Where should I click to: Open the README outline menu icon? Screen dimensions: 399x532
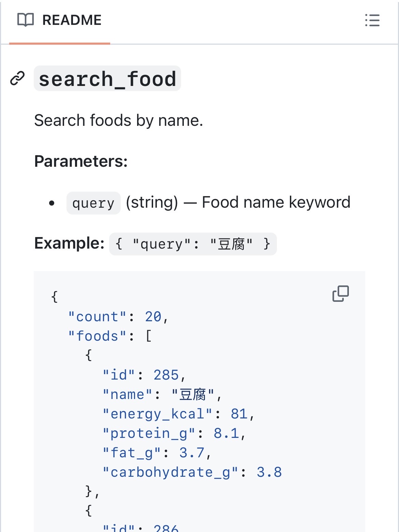click(372, 20)
